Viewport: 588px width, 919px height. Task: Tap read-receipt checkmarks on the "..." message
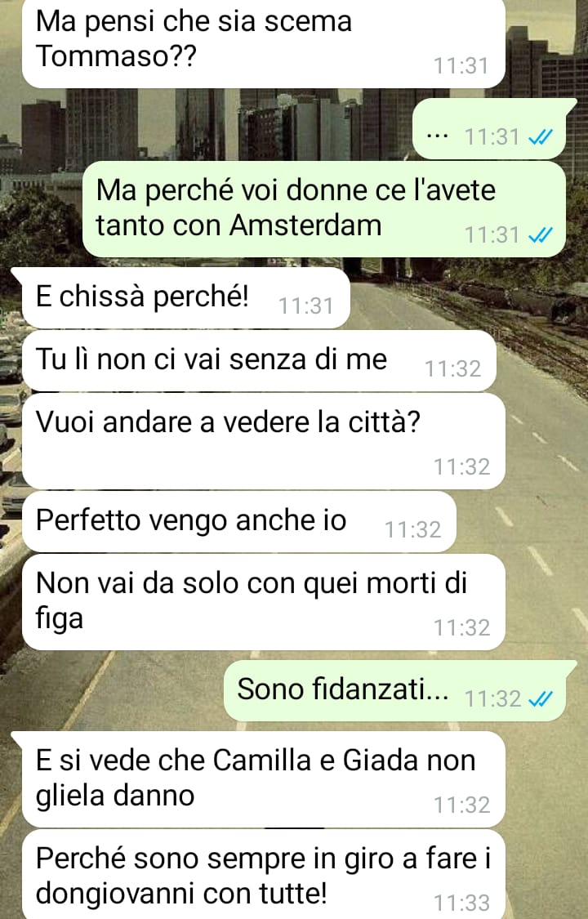[x=539, y=137]
